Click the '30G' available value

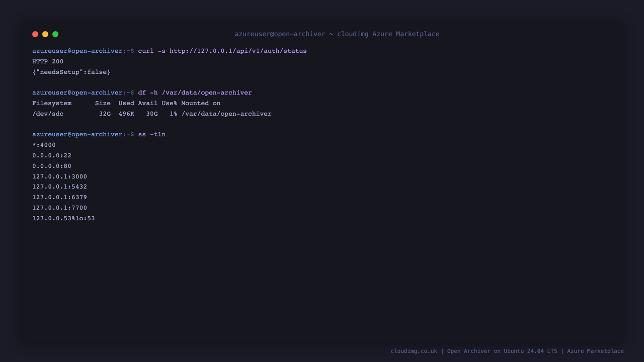click(x=152, y=114)
